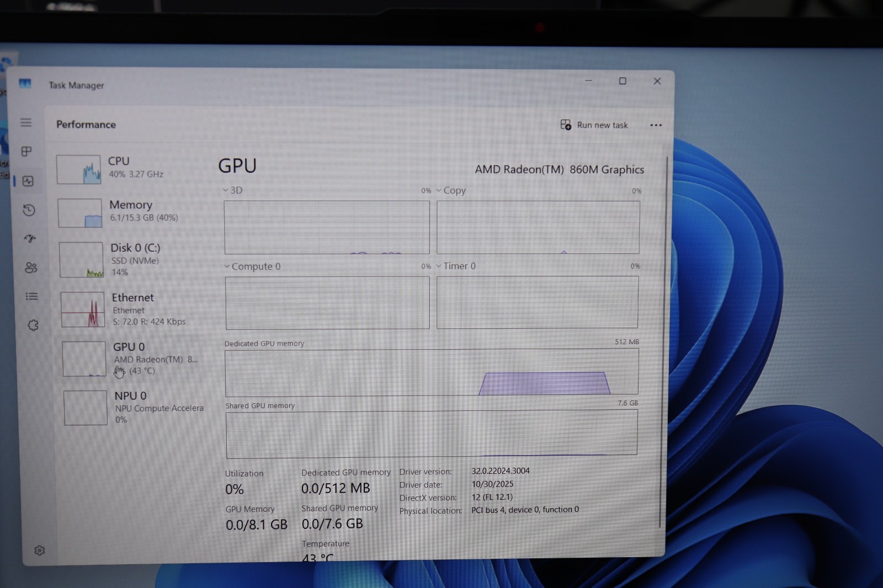Open the Compute 0 engine dropdown
Screen dimensions: 883x588
(252, 266)
